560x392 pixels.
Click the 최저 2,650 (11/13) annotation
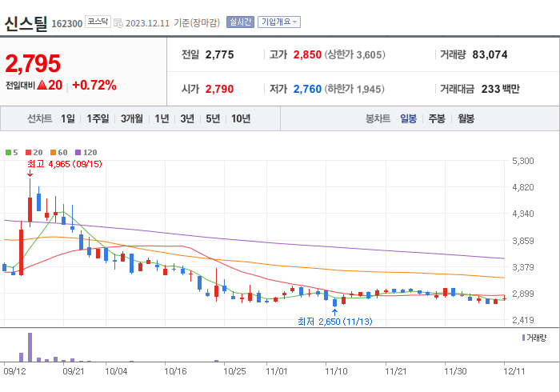(x=335, y=322)
